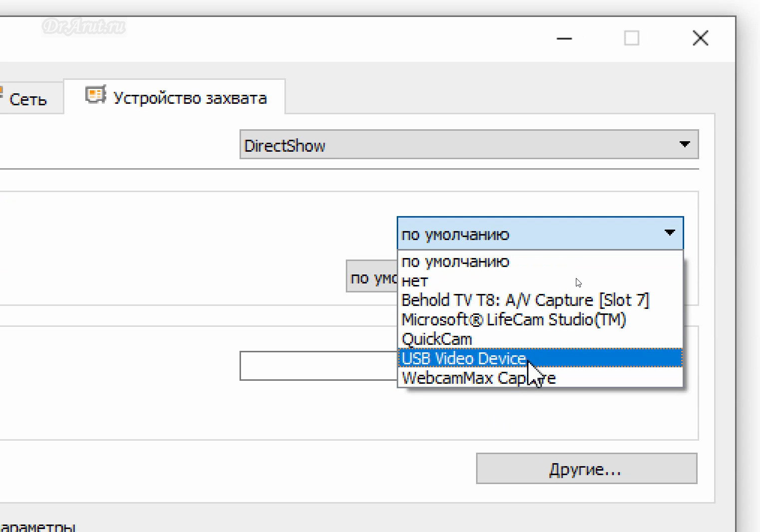Click the DirectShow dropdown arrow
Image resolution: width=760 pixels, height=532 pixels.
684,144
